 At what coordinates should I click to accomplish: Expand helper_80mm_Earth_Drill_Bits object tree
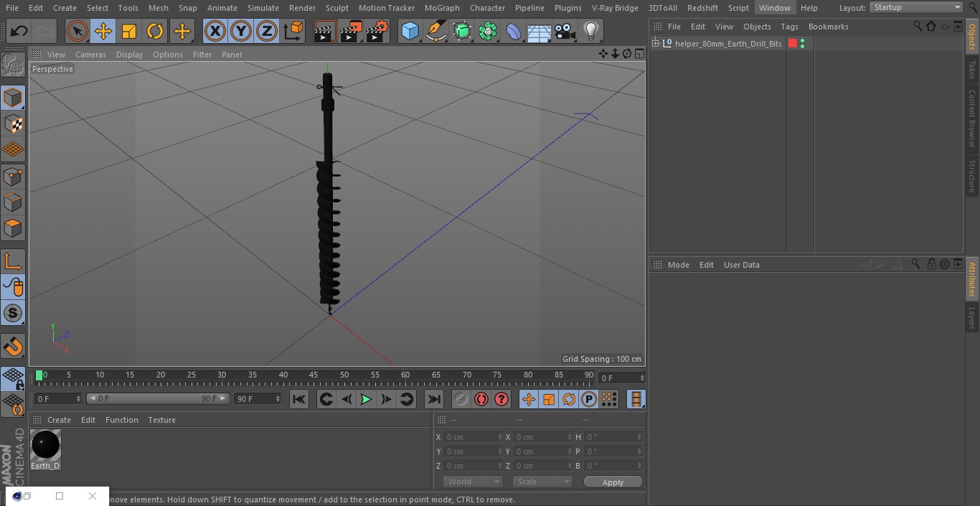click(x=655, y=44)
